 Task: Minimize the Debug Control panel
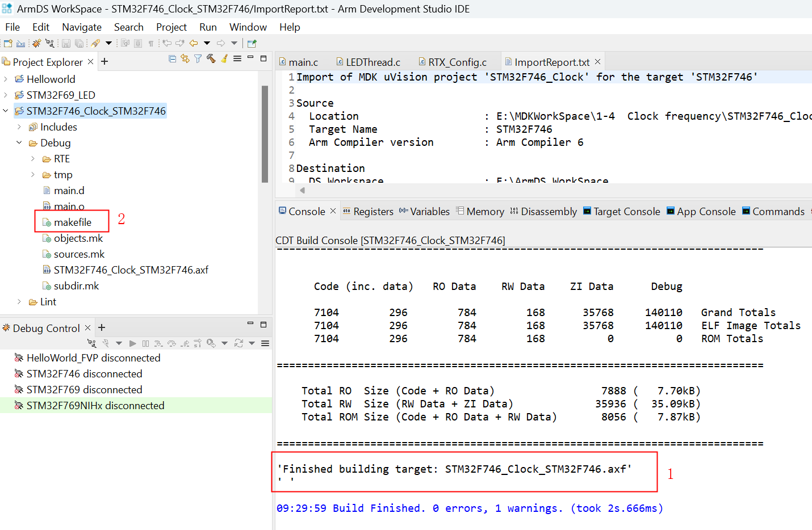(x=250, y=324)
